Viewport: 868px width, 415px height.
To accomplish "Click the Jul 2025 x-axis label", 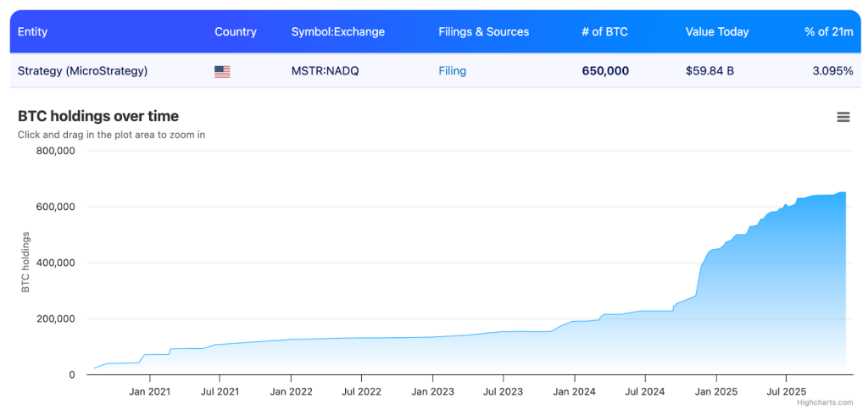I will tap(786, 391).
